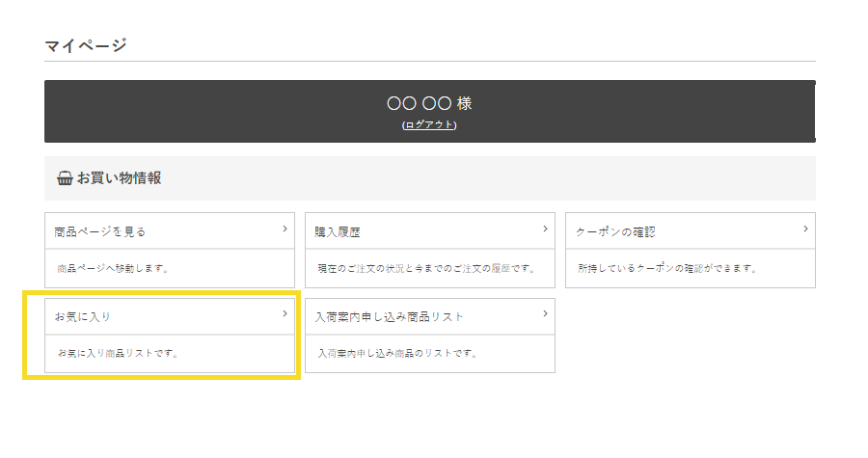Open 入荷案内申し込み商品リスト card

[x=429, y=336]
